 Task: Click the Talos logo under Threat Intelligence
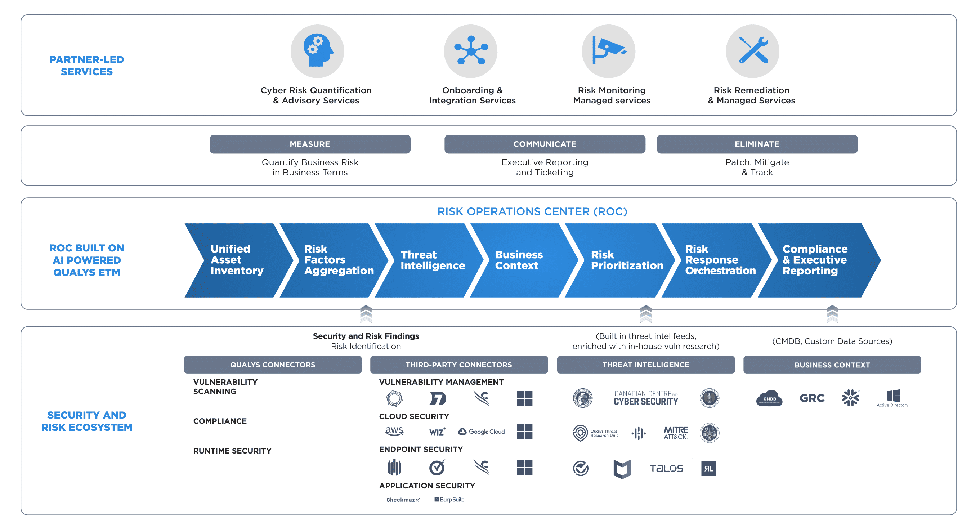tap(666, 468)
